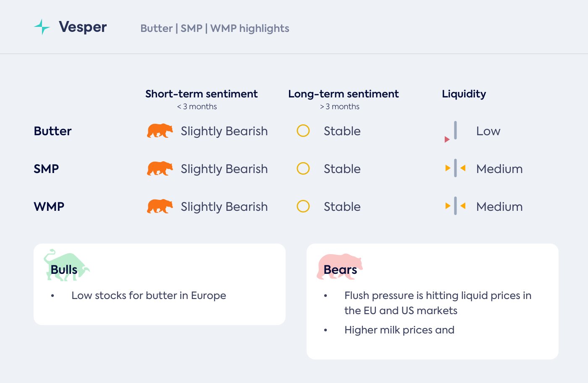This screenshot has width=588, height=383.
Task: Select the Butter stable circle indicator
Action: coord(303,131)
